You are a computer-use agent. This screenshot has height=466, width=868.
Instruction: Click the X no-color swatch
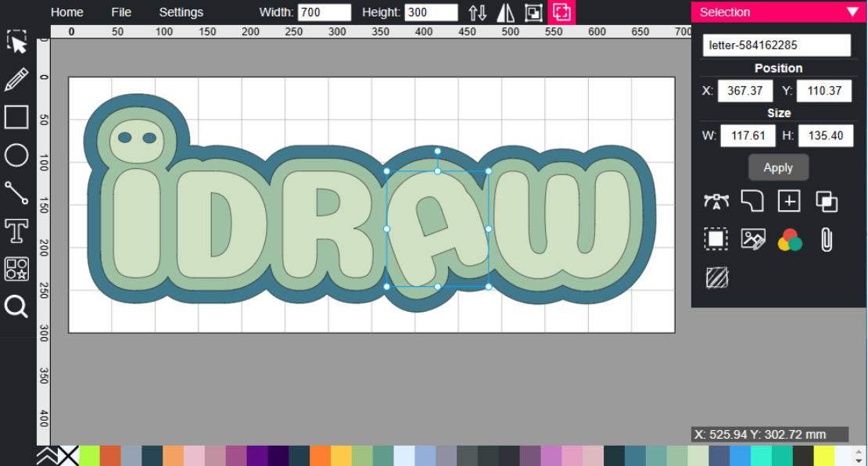69,453
